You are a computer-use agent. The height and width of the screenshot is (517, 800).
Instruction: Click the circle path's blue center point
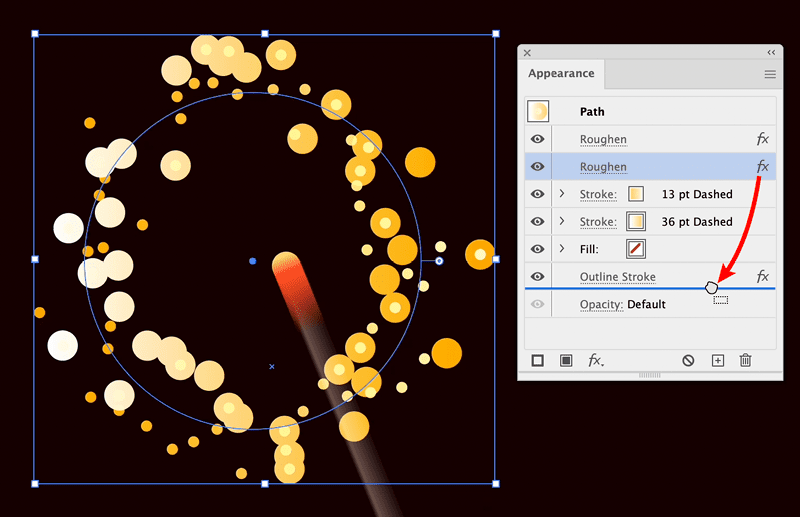click(252, 261)
